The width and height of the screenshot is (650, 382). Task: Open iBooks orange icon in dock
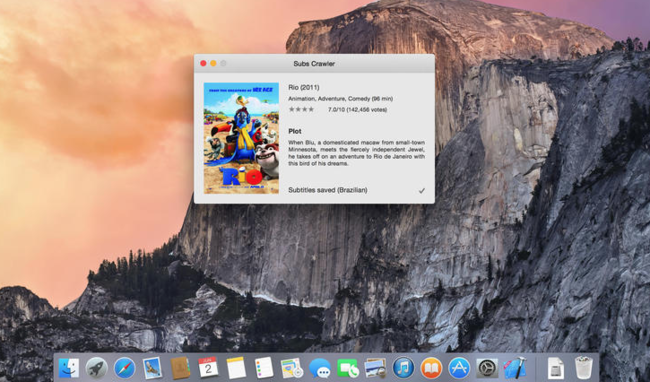pyautogui.click(x=431, y=367)
